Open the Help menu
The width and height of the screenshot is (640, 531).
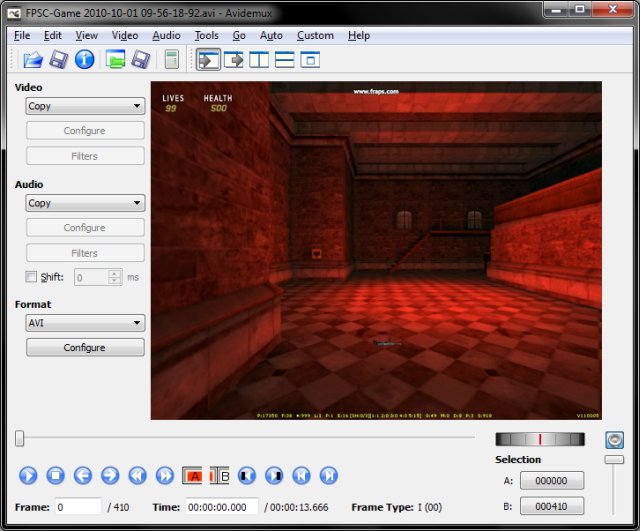(359, 36)
